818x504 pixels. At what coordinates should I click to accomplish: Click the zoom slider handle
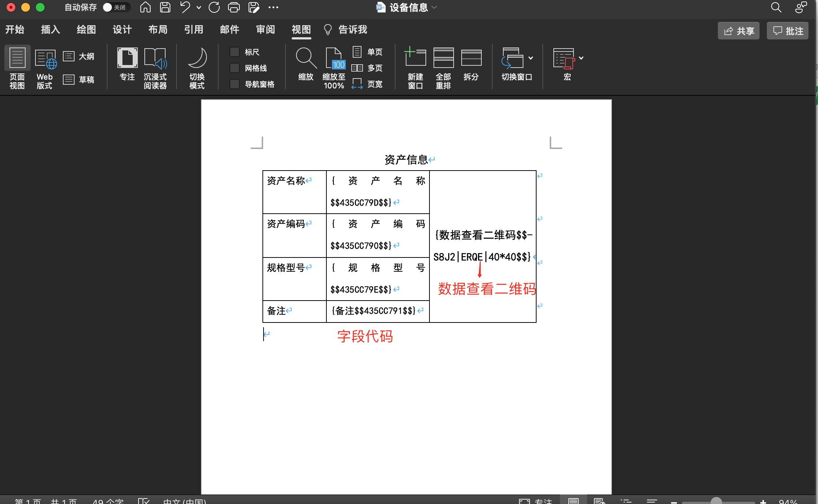[x=716, y=501]
